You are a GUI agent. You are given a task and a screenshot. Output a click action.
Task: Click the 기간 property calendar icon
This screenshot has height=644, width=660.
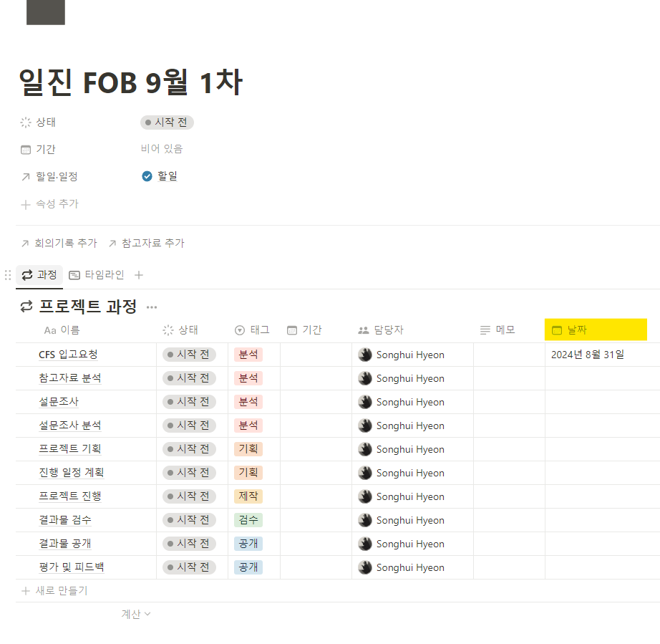26,150
